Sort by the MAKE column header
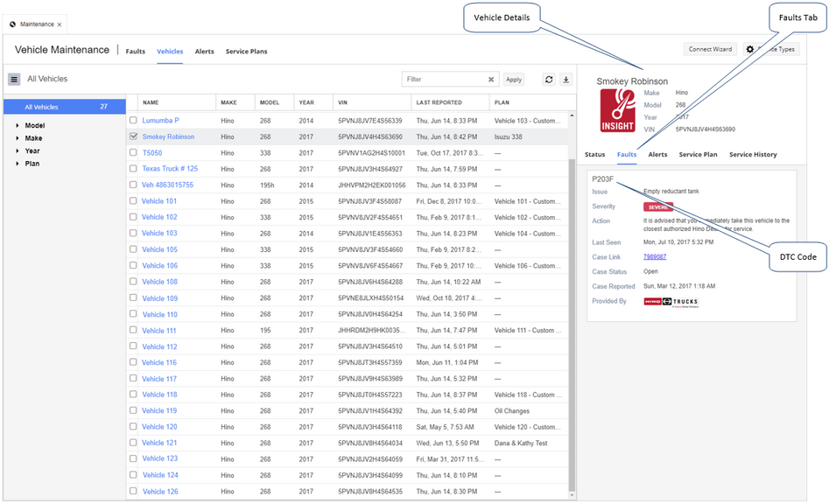This screenshot has width=829, height=504. tap(228, 102)
